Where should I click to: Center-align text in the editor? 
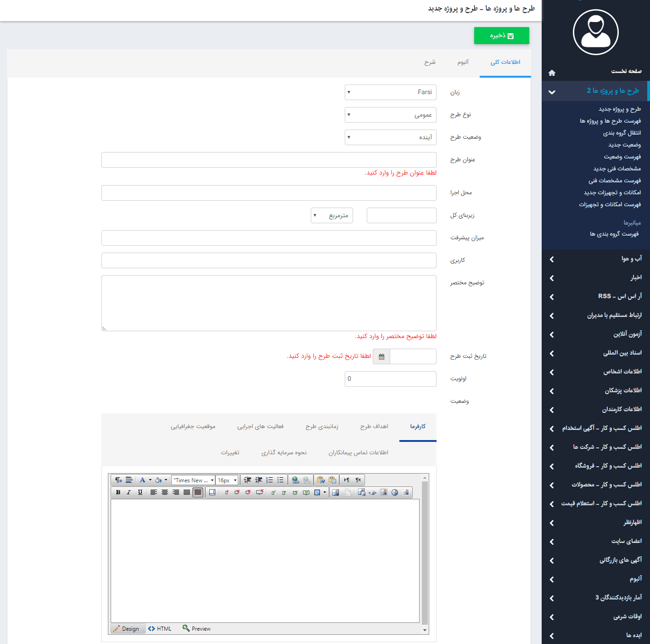point(165,492)
